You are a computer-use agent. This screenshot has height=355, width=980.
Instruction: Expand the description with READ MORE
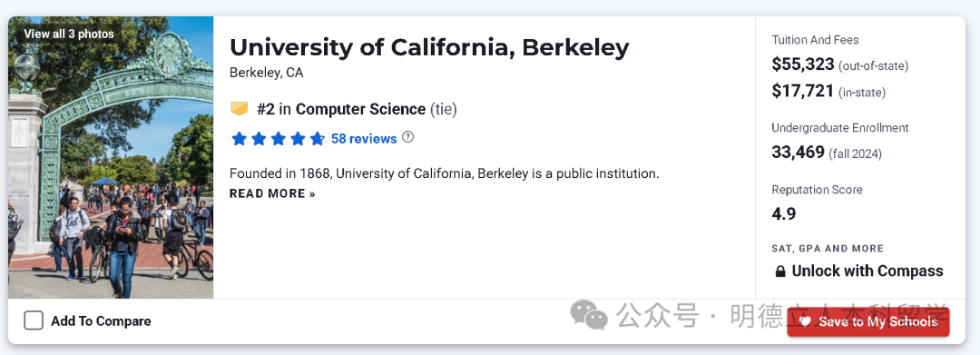point(272,193)
